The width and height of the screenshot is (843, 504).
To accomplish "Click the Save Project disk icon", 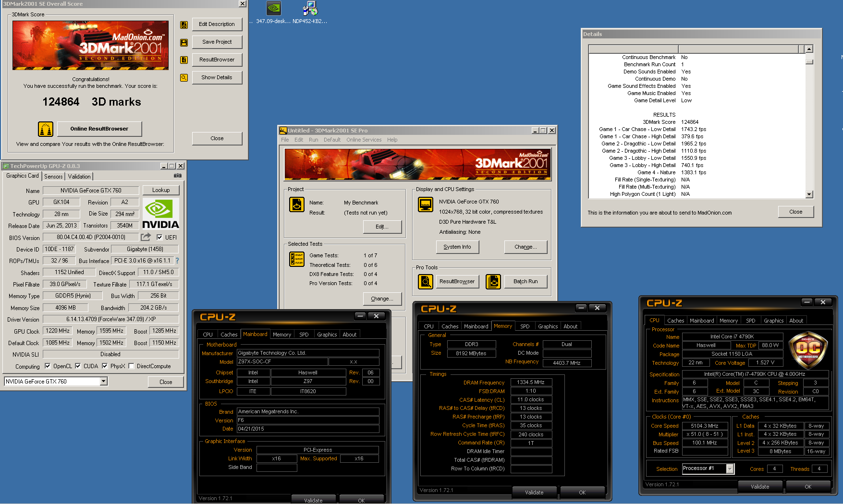I will point(184,43).
